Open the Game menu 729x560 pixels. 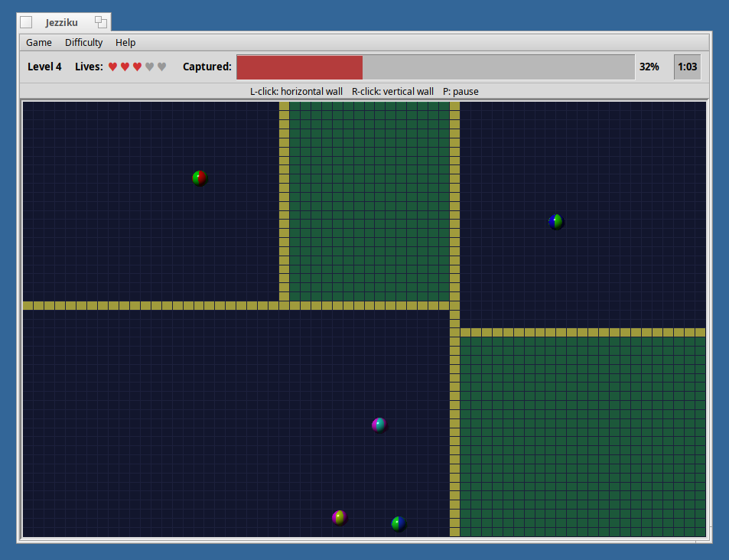38,42
